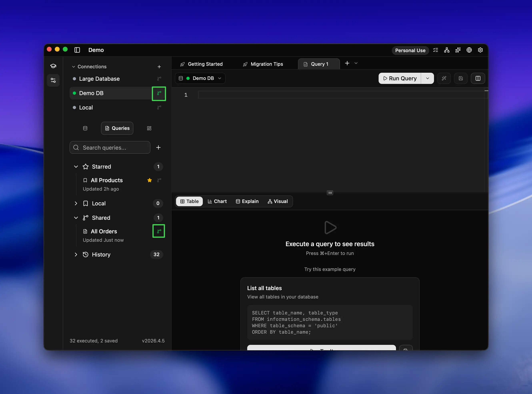532x394 pixels.
Task: Open the checklist icon near Personal Use
Action: [436, 50]
